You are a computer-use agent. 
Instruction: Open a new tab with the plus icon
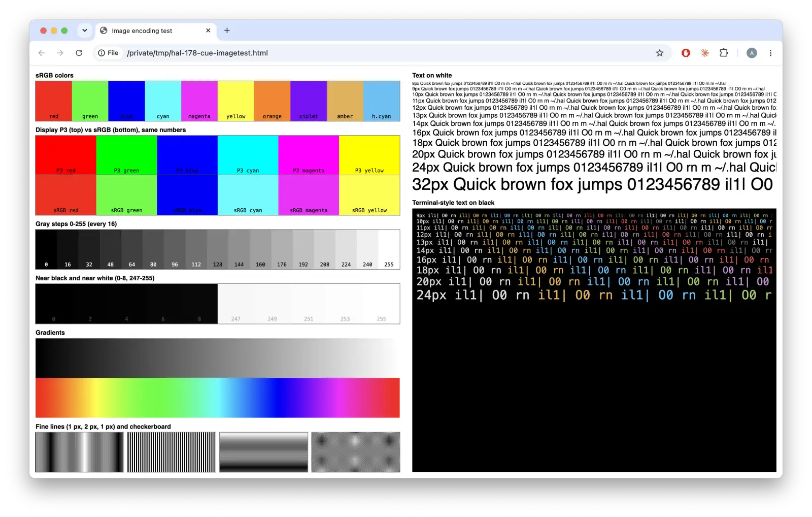(227, 30)
